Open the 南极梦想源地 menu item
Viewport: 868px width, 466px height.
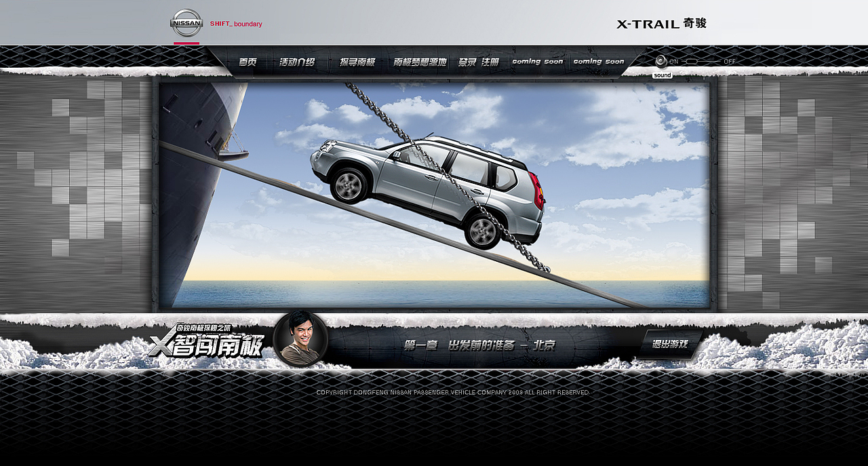coord(420,62)
